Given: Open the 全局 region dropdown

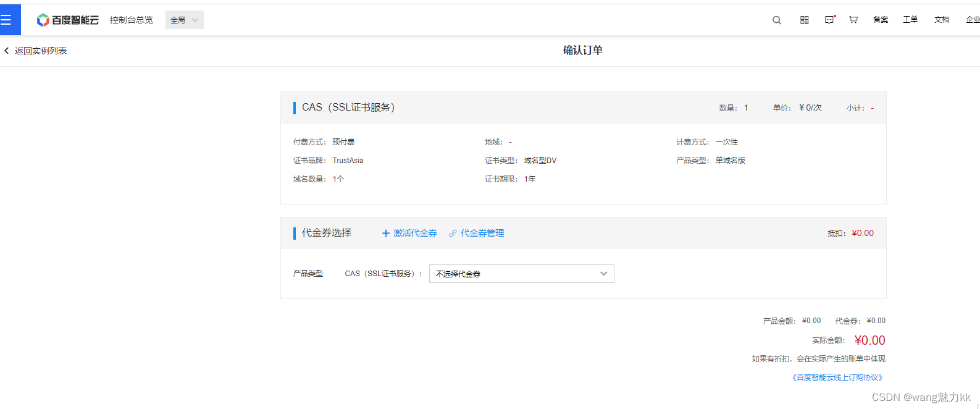Looking at the screenshot, I should tap(185, 20).
